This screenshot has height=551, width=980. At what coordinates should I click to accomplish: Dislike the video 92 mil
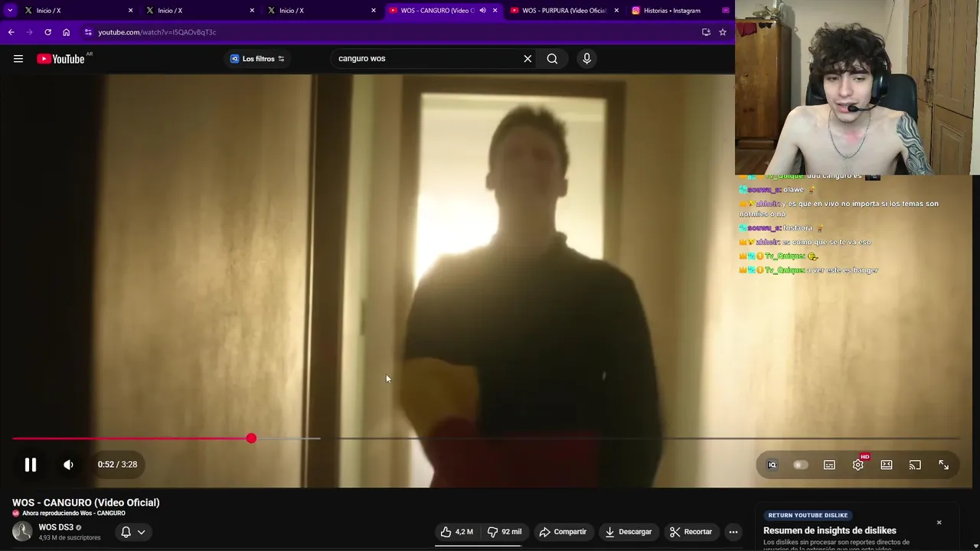coord(505,532)
